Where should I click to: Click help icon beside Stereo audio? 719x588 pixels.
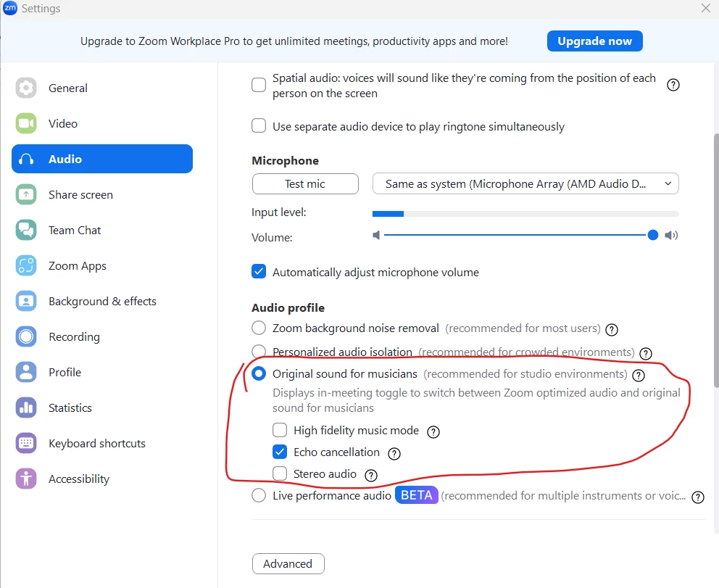tap(370, 475)
